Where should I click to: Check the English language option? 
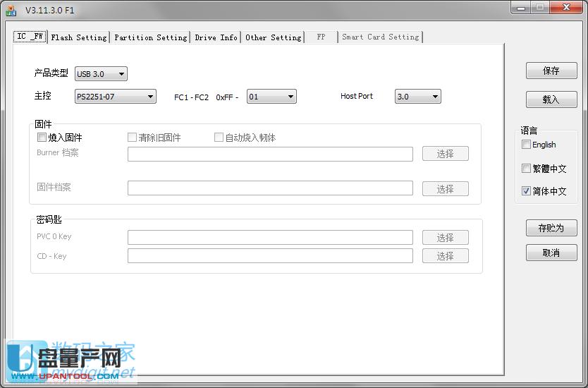coord(526,145)
